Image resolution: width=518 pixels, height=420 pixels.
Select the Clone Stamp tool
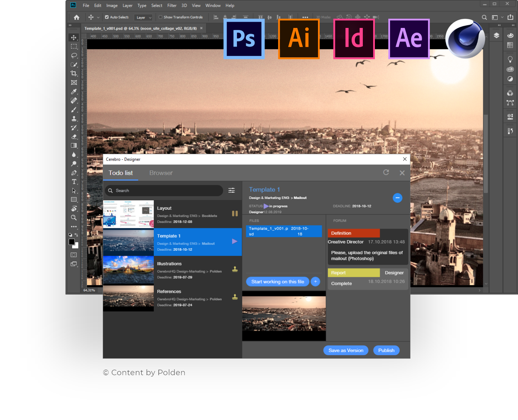(74, 119)
